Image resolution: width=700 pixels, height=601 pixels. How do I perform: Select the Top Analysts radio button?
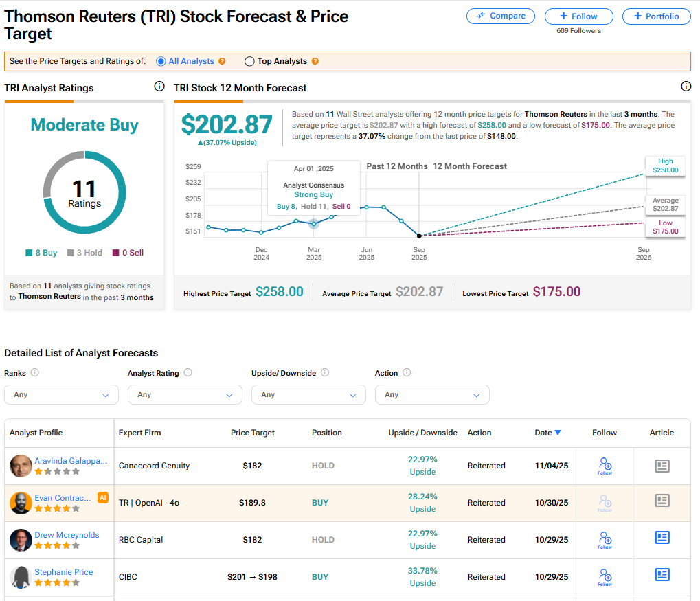[x=249, y=61]
